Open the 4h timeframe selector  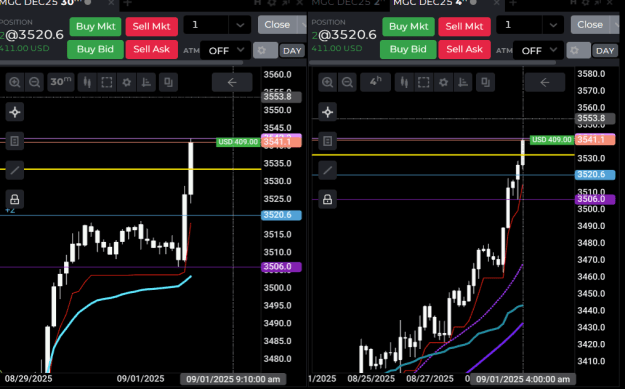375,83
